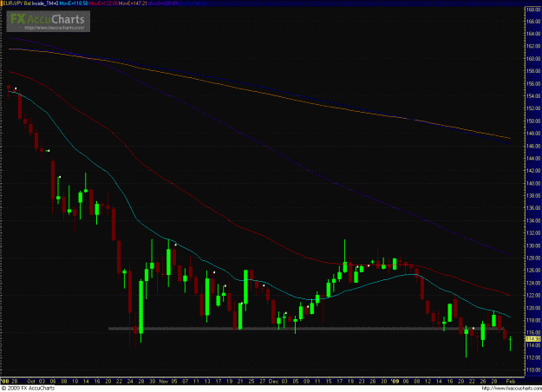Select the red MovE=122.08 indicator label
Image resolution: width=542 pixels, height=392 pixels.
103,3
